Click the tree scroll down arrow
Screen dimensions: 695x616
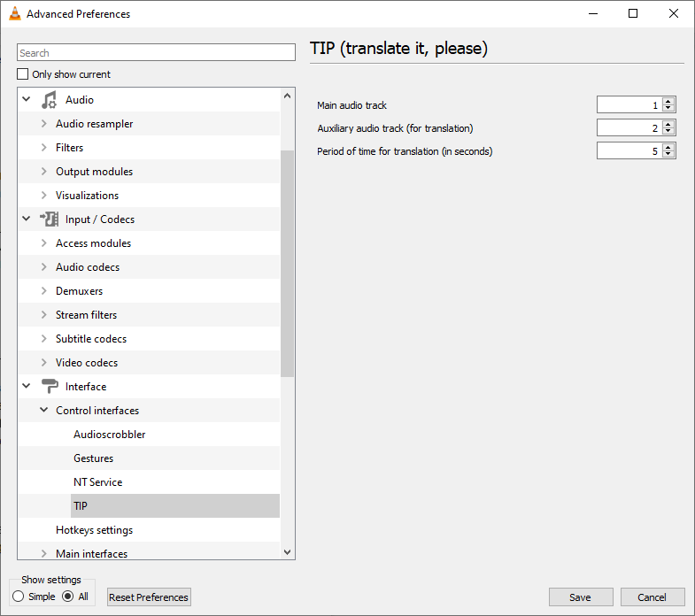coord(287,552)
